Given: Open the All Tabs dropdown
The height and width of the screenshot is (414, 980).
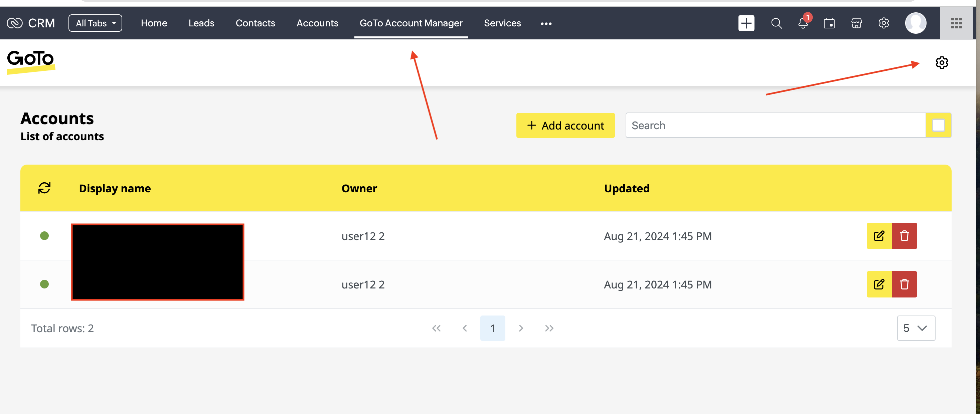Looking at the screenshot, I should (x=95, y=23).
